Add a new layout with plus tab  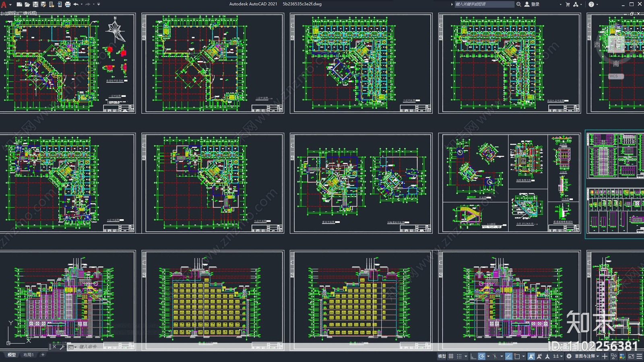pos(43,355)
